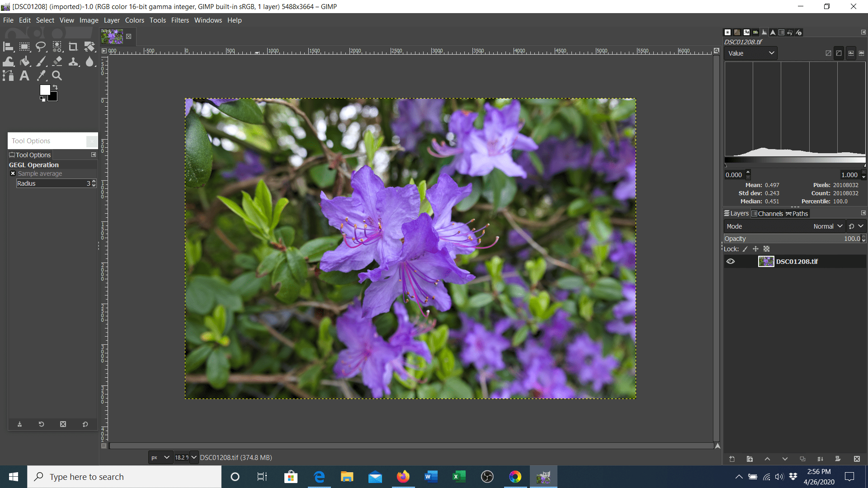868x488 pixels.
Task: Select the Paths tool
Action: 8,76
